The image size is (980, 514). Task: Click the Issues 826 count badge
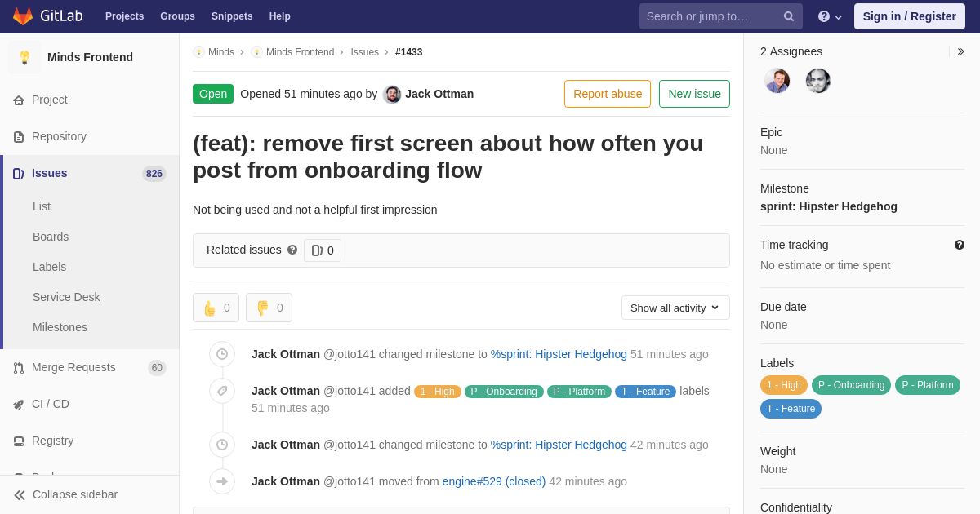[154, 174]
